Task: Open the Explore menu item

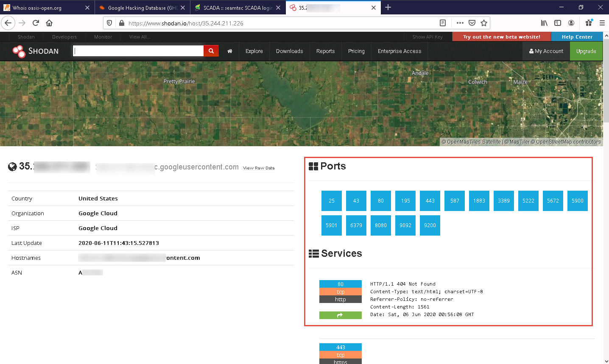Action: [254, 51]
